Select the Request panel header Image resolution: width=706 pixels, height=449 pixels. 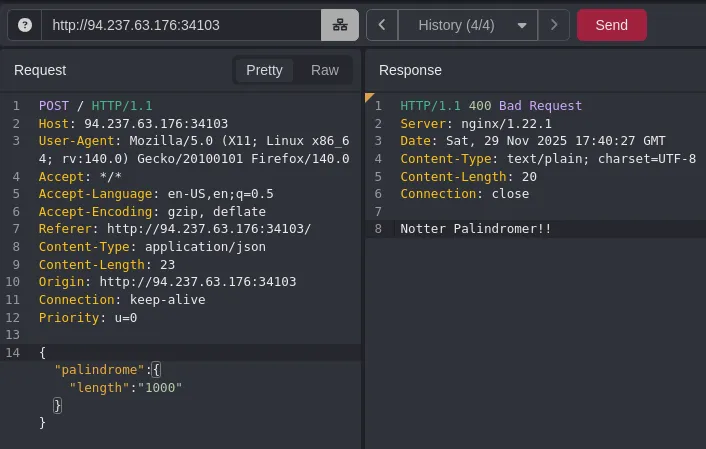coord(40,70)
